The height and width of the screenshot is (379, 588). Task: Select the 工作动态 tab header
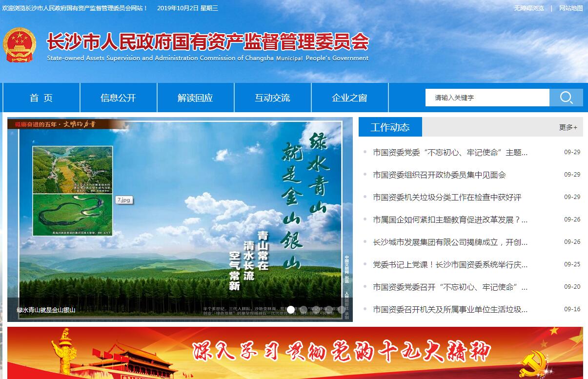click(x=390, y=127)
